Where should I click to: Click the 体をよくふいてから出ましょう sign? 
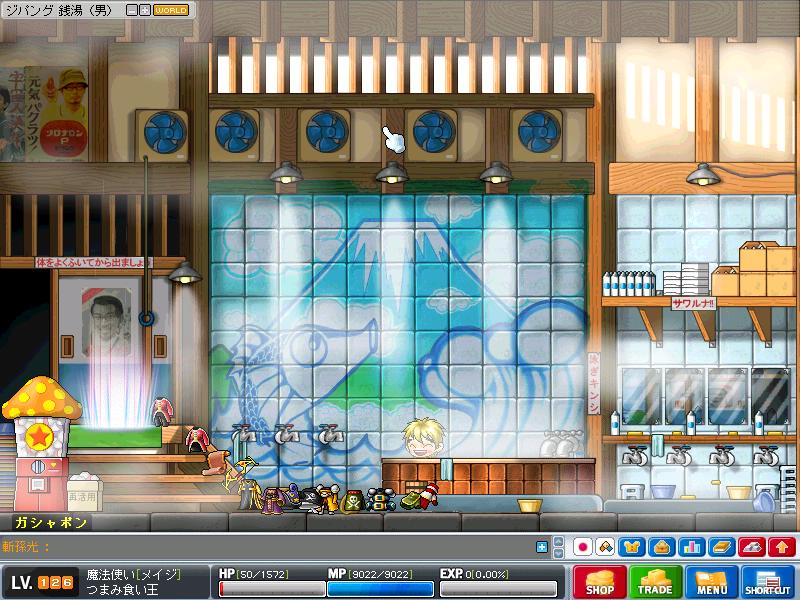coord(93,263)
